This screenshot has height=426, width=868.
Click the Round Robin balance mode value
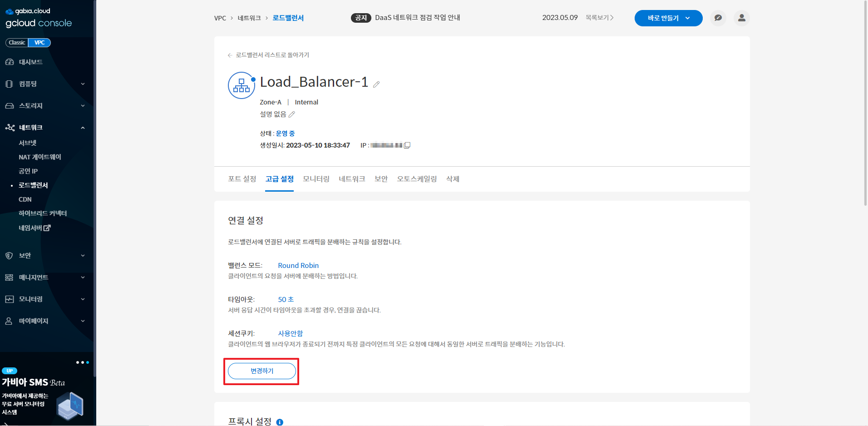tap(298, 266)
